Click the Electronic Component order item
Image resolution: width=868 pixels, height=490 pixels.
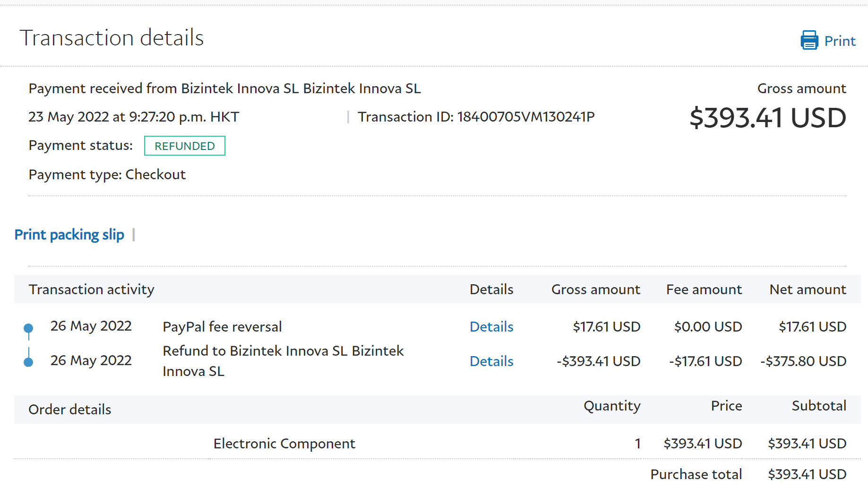(x=284, y=444)
